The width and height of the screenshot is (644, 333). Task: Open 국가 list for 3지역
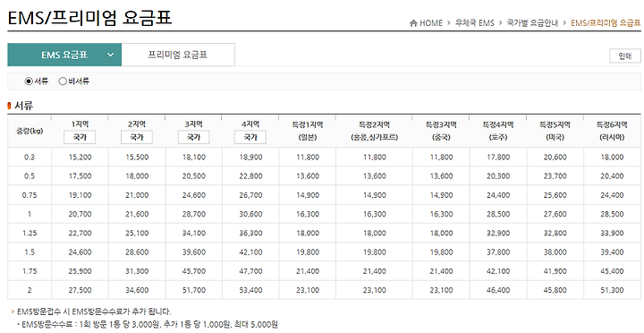193,137
